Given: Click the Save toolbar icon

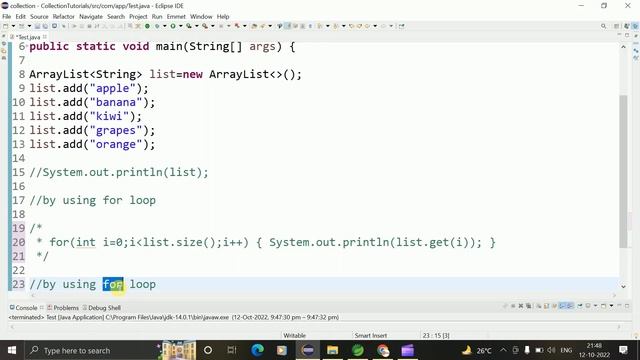Looking at the screenshot, I should point(37,26).
